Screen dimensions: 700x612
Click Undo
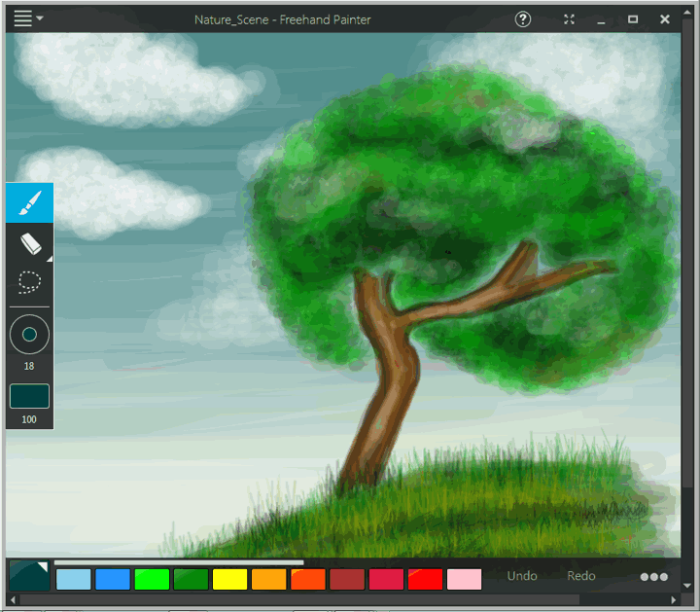pyautogui.click(x=522, y=576)
